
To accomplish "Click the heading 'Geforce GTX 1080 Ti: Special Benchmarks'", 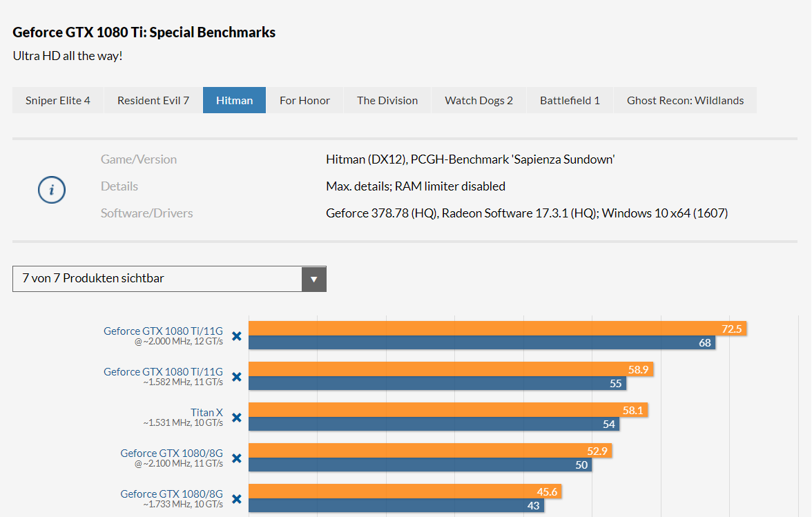I will 144,32.
